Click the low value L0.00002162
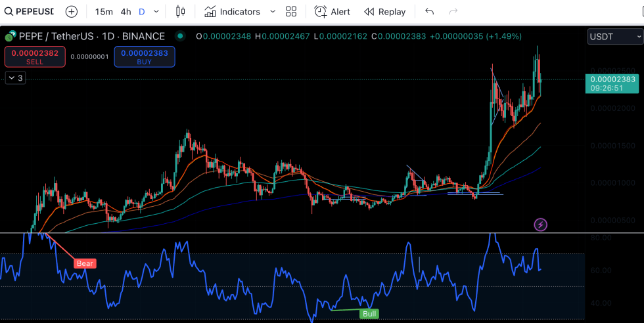This screenshot has width=644, height=323. coord(340,37)
